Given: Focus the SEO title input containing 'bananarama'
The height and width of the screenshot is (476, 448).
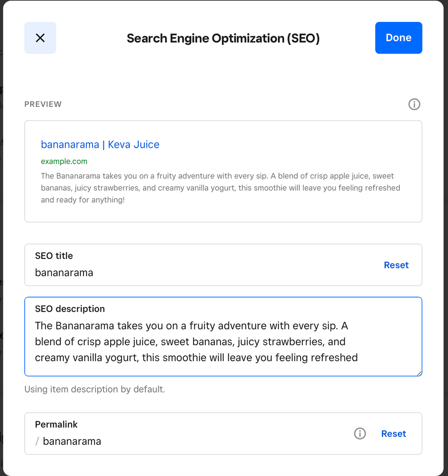Looking at the screenshot, I should (191, 273).
